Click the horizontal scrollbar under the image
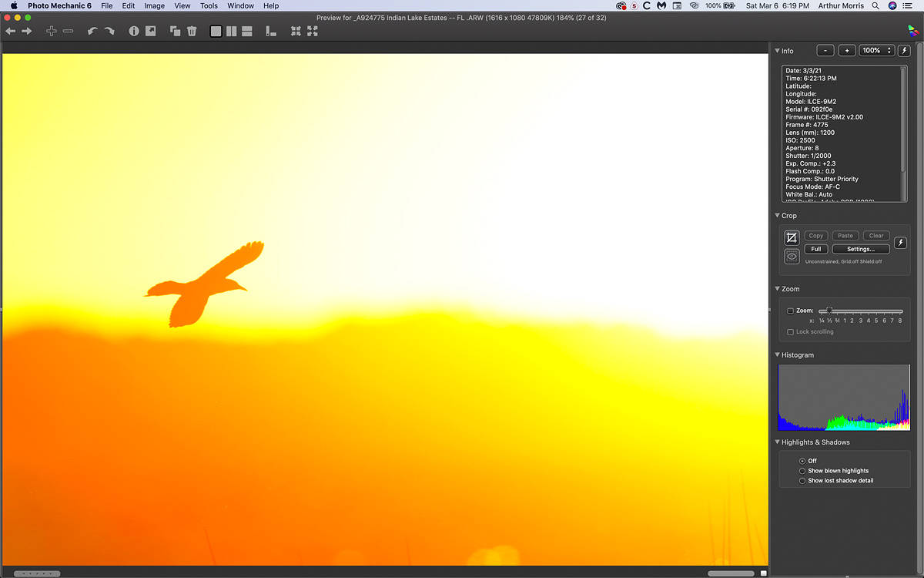The width and height of the screenshot is (924, 578). coord(731,573)
